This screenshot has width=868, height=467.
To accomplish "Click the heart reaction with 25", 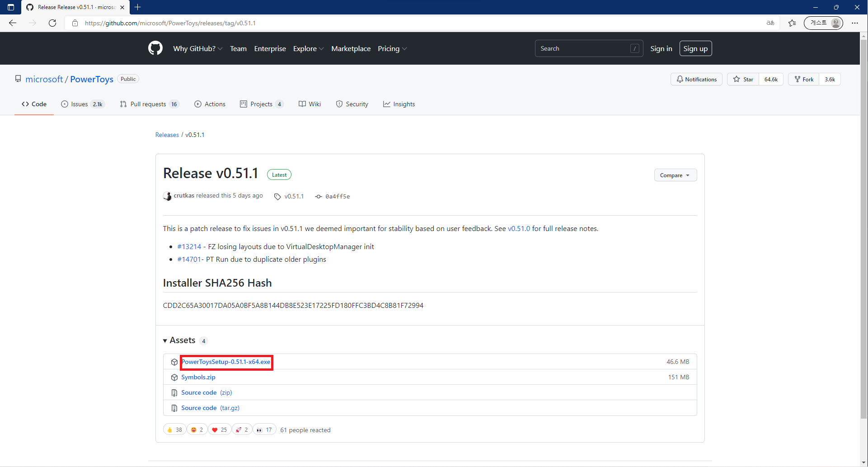I will (220, 429).
